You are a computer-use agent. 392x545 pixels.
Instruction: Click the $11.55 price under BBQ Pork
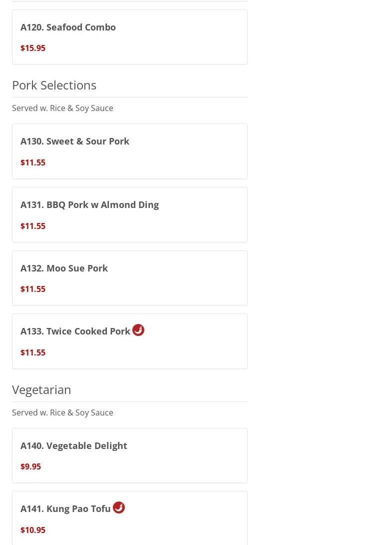(33, 226)
